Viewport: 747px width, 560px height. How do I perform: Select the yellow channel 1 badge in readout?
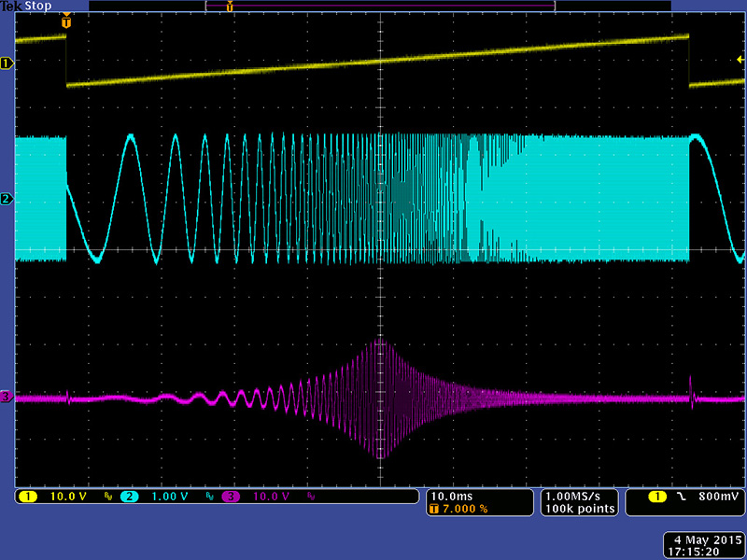pyautogui.click(x=28, y=497)
